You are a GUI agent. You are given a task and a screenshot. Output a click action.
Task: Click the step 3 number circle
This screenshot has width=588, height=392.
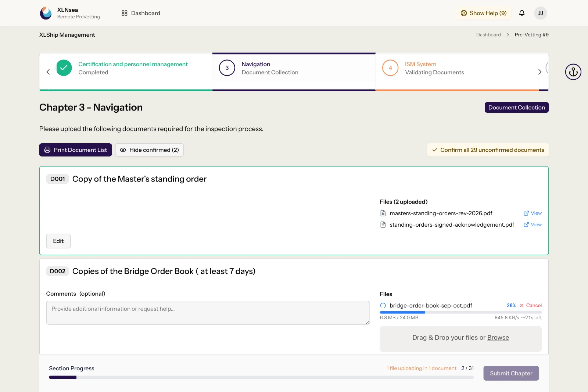coord(227,68)
